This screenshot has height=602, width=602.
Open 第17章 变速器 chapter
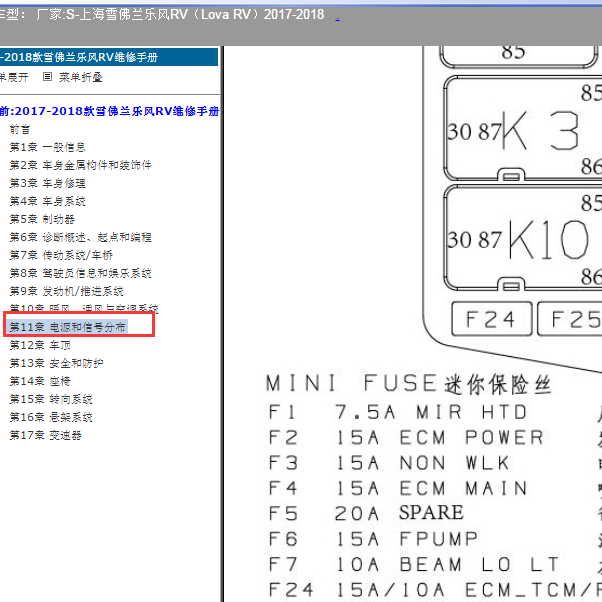(45, 435)
